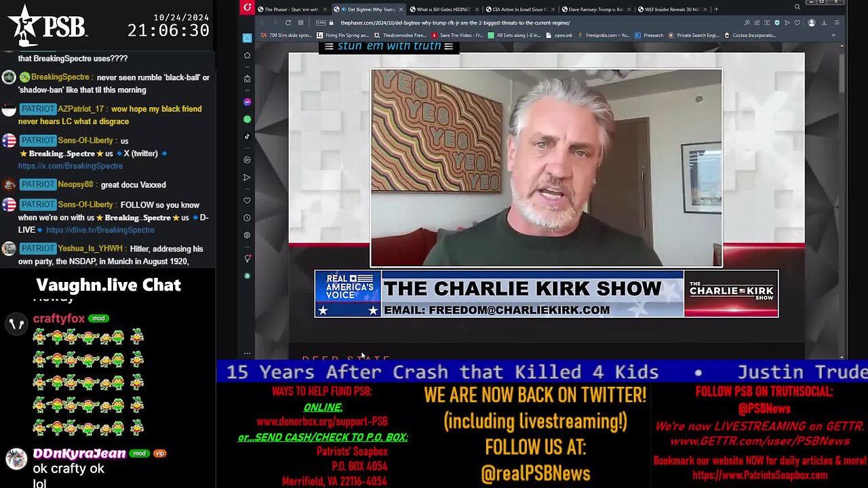Image resolution: width=868 pixels, height=488 pixels.
Task: Click the pentagon workspace icon in sidebar
Action: coord(247,55)
